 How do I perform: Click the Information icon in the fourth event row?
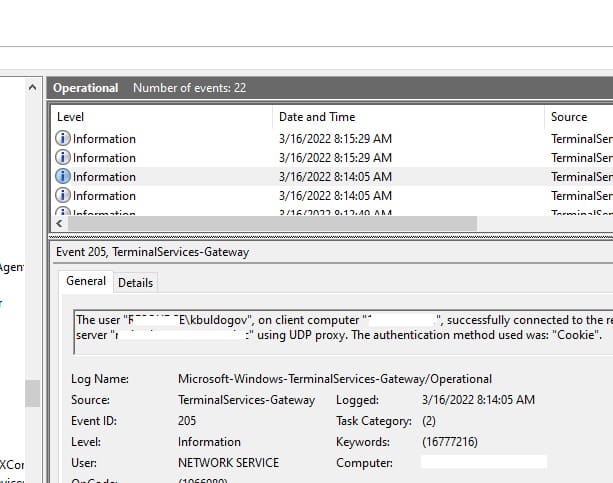[63, 196]
